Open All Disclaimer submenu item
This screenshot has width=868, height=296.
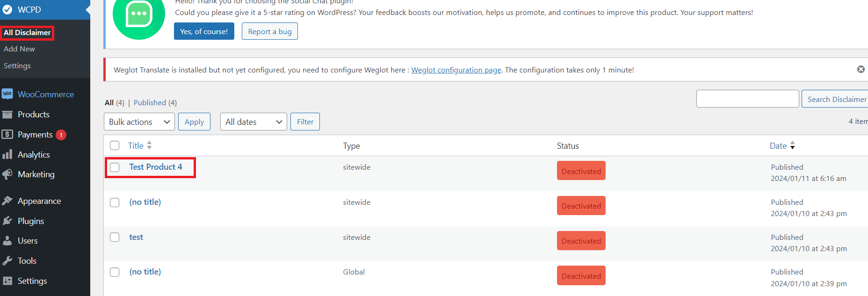tap(27, 33)
